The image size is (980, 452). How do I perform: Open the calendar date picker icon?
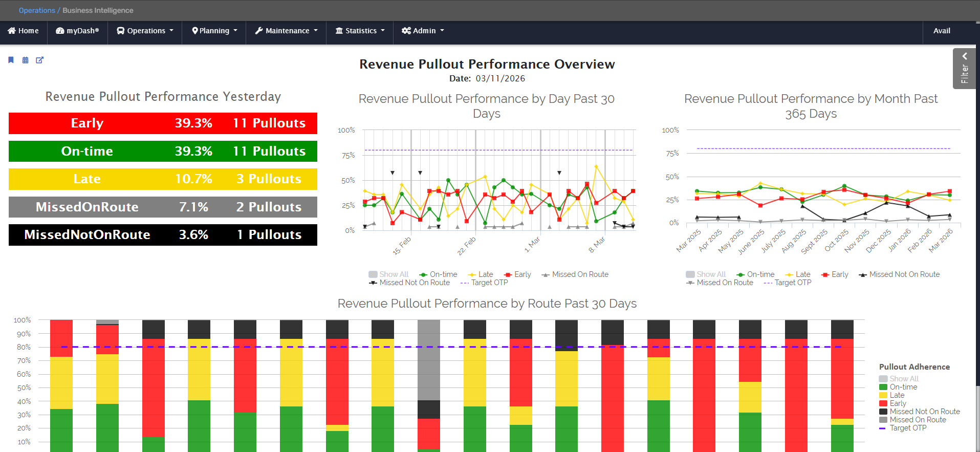(x=25, y=60)
